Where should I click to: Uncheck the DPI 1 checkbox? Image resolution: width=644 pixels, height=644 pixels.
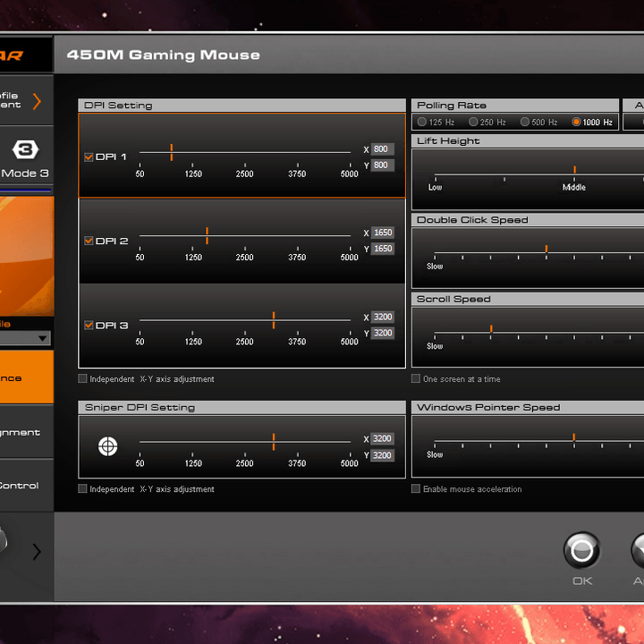click(89, 157)
